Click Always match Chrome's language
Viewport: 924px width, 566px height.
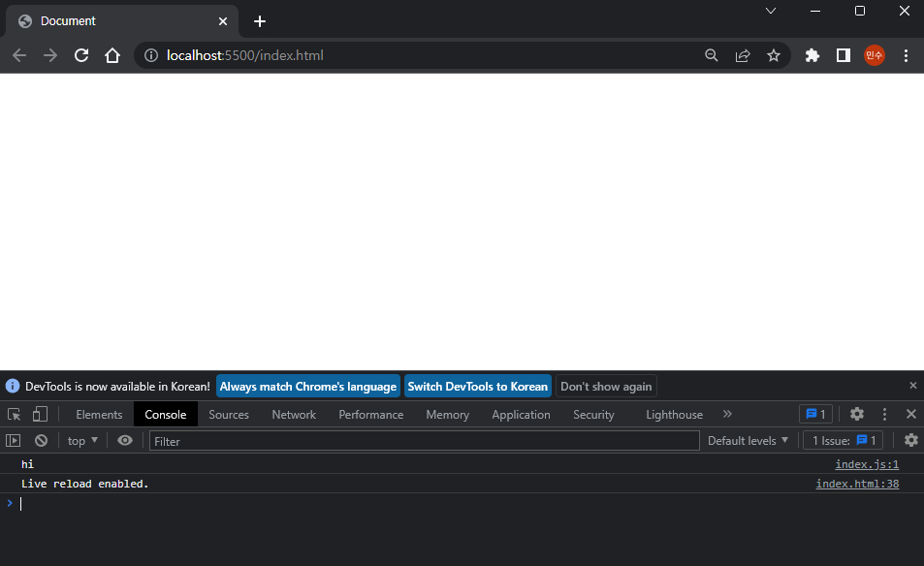[x=308, y=387]
